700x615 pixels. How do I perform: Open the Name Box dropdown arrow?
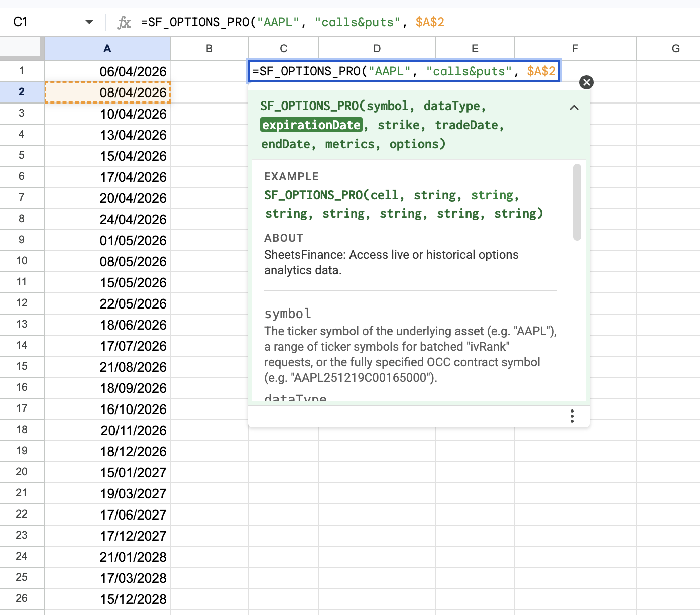[x=89, y=22]
